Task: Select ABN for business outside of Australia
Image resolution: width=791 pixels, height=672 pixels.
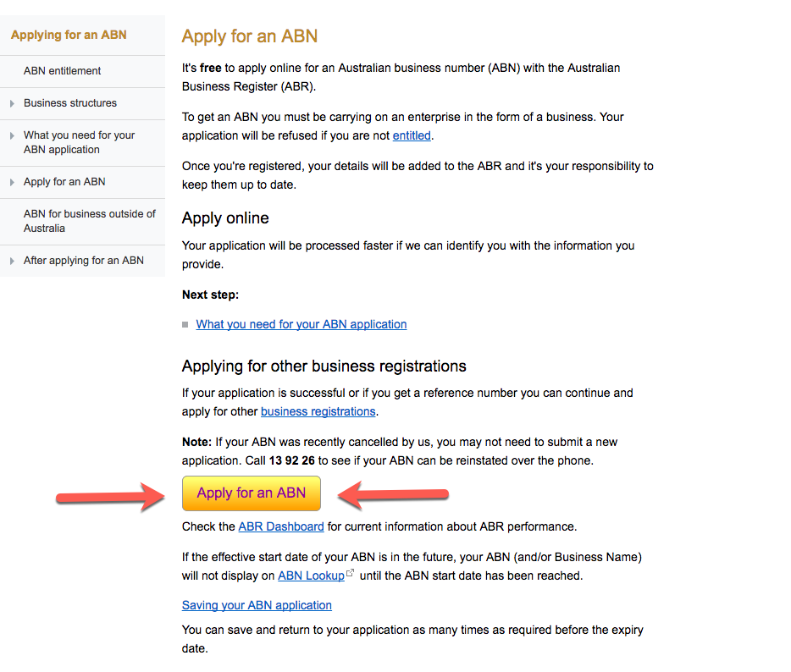Action: click(89, 221)
